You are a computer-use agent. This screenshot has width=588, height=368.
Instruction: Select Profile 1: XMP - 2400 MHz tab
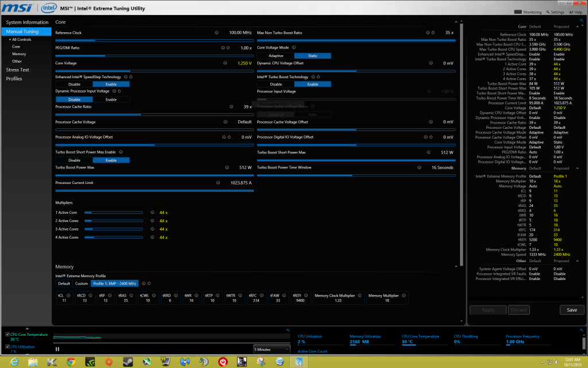[x=114, y=283]
